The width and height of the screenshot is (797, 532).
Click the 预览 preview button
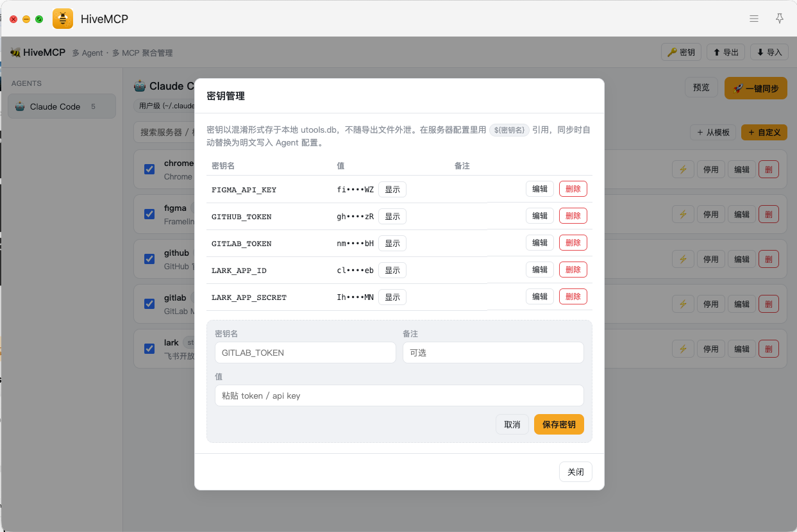click(x=701, y=88)
